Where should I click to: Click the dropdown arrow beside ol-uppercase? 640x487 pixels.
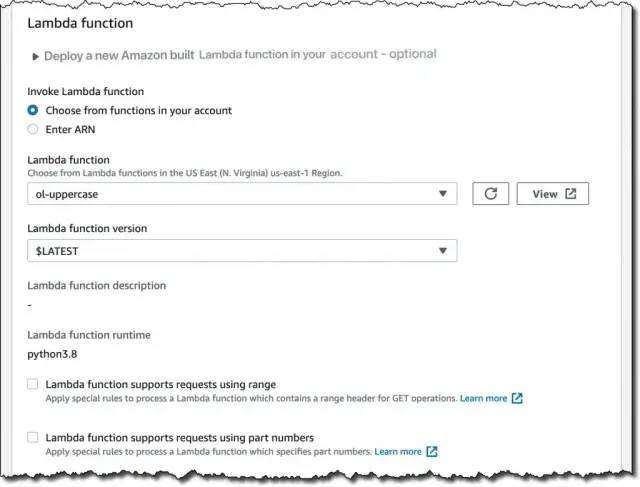point(443,194)
